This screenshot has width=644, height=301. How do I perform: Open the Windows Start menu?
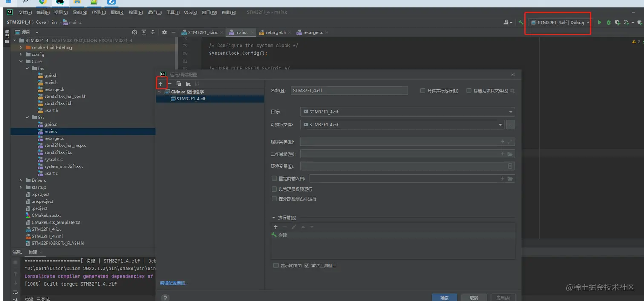click(x=8, y=2)
